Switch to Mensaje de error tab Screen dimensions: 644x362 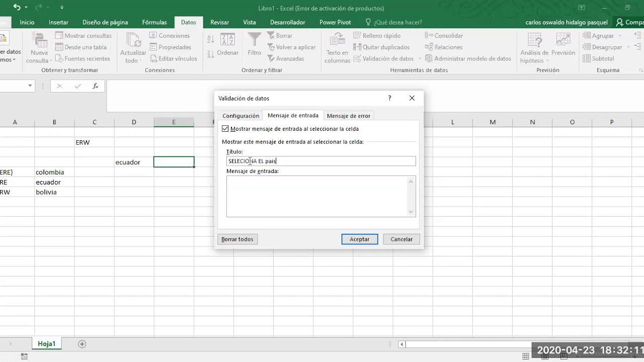tap(349, 116)
